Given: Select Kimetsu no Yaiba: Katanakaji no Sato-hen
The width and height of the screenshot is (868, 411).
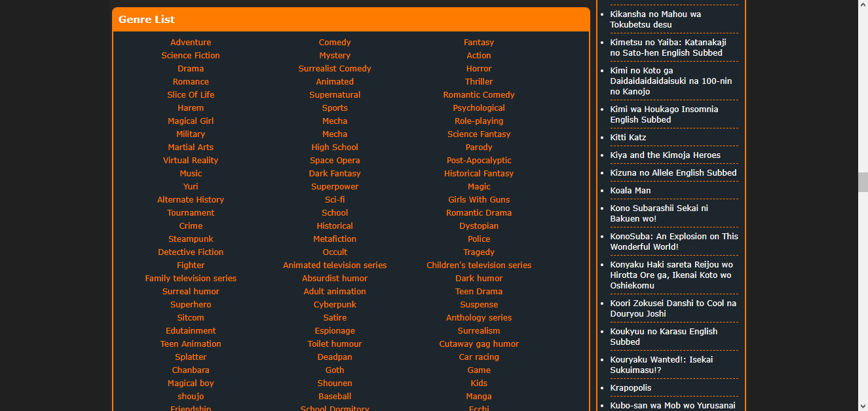Looking at the screenshot, I should click(673, 47).
